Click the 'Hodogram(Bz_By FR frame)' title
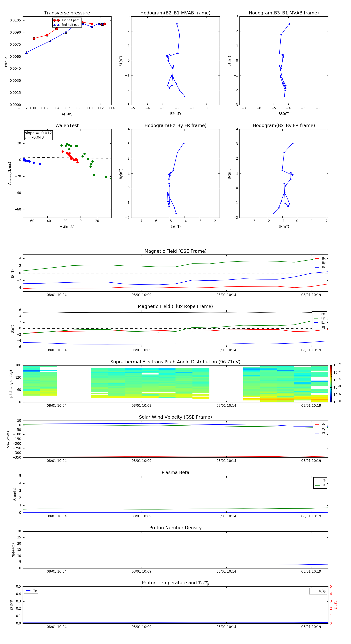 (175, 125)
